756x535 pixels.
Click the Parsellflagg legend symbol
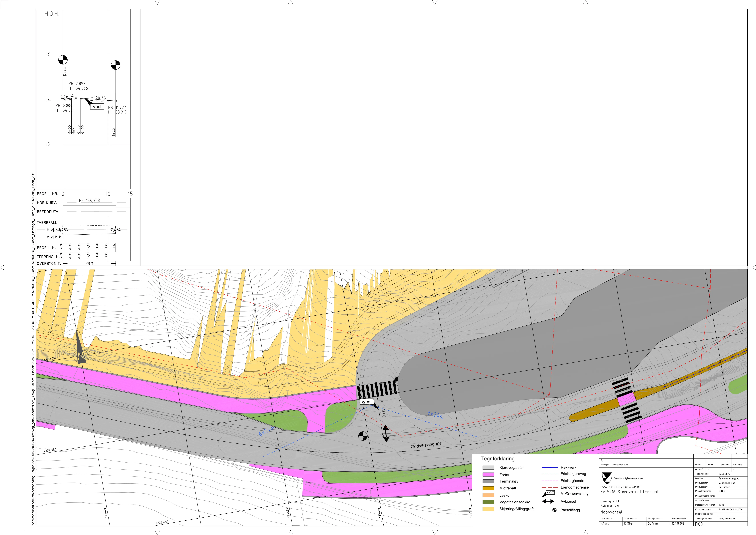(548, 510)
